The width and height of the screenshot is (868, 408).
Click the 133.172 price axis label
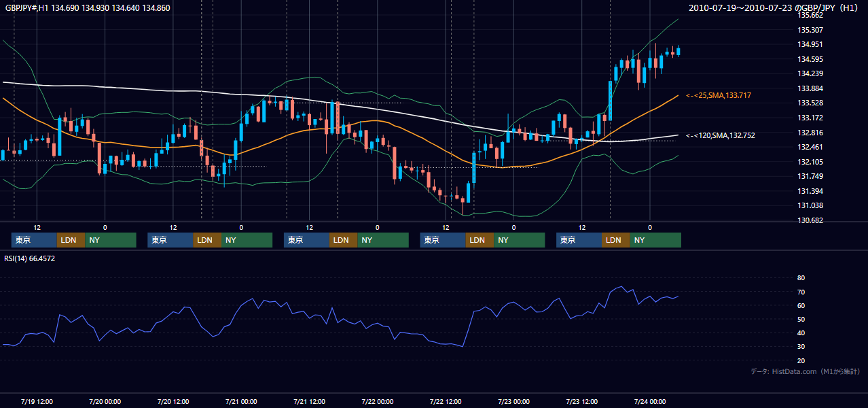(x=810, y=118)
